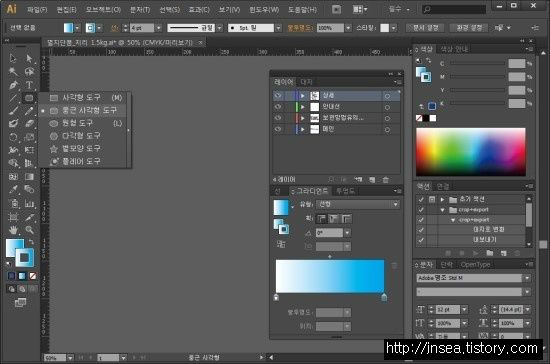Open the gradient angle dropdown arrow
This screenshot has height=364, width=550.
coord(347,232)
